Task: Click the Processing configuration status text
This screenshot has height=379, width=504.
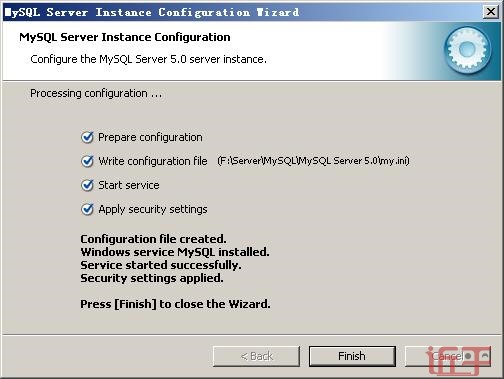Action: [x=96, y=93]
